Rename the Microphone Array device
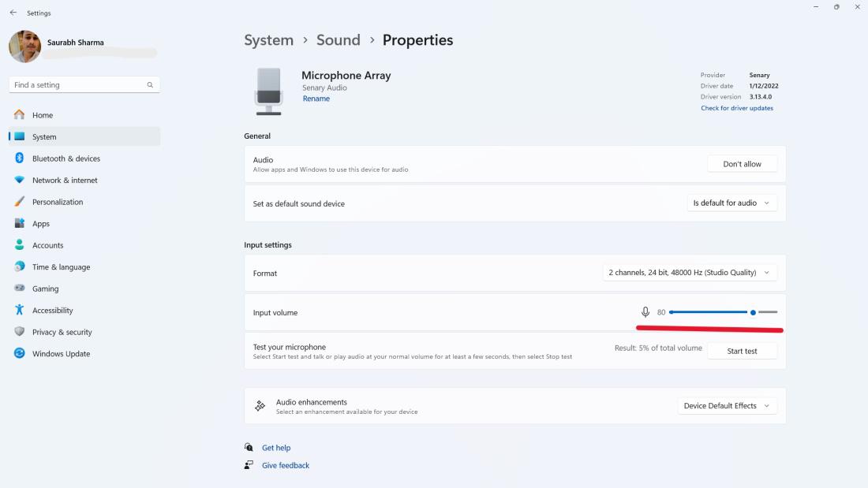Viewport: 868px width, 488px height. [316, 99]
